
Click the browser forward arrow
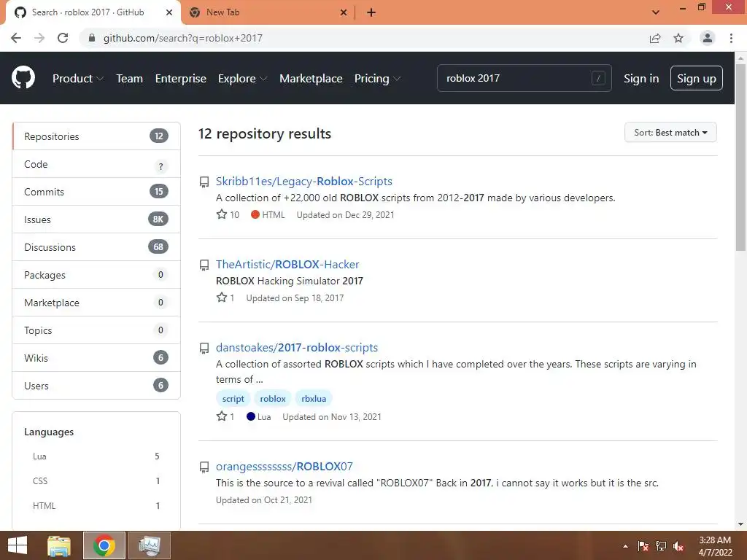[x=39, y=38]
